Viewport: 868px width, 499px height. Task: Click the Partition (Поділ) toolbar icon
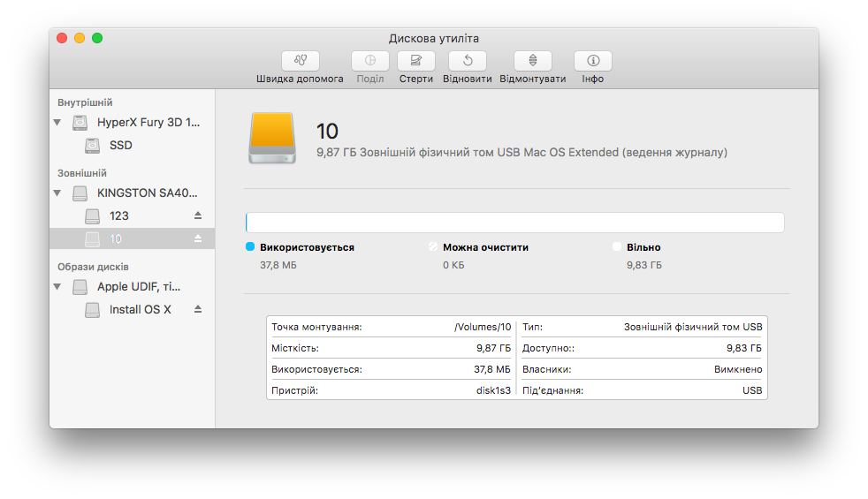tap(369, 61)
